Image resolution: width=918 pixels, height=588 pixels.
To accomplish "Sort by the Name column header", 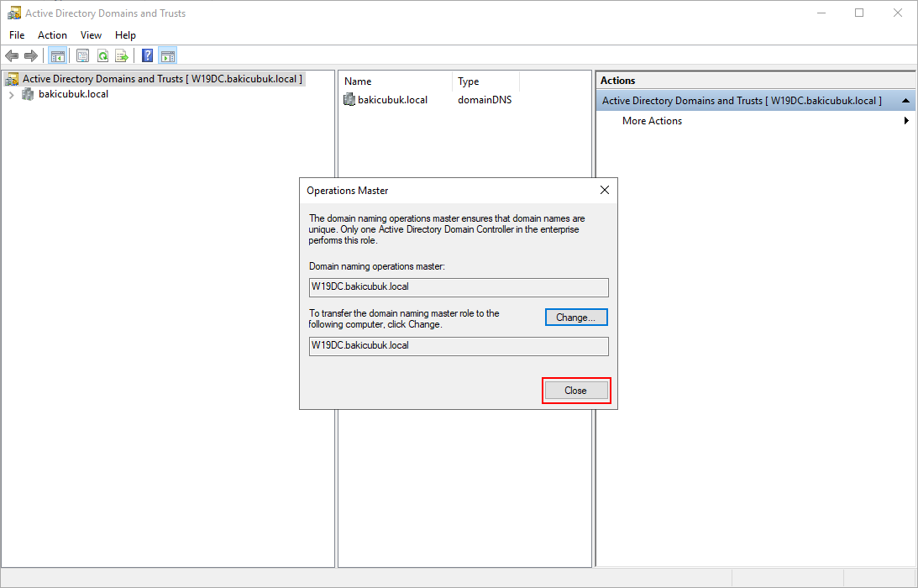I will [396, 81].
